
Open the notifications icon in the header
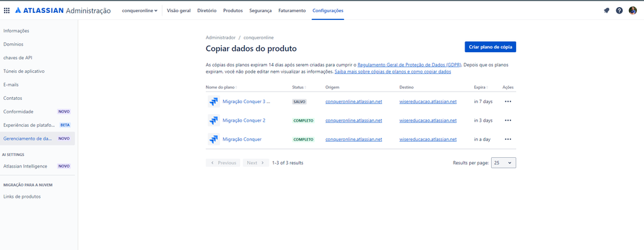(x=606, y=11)
